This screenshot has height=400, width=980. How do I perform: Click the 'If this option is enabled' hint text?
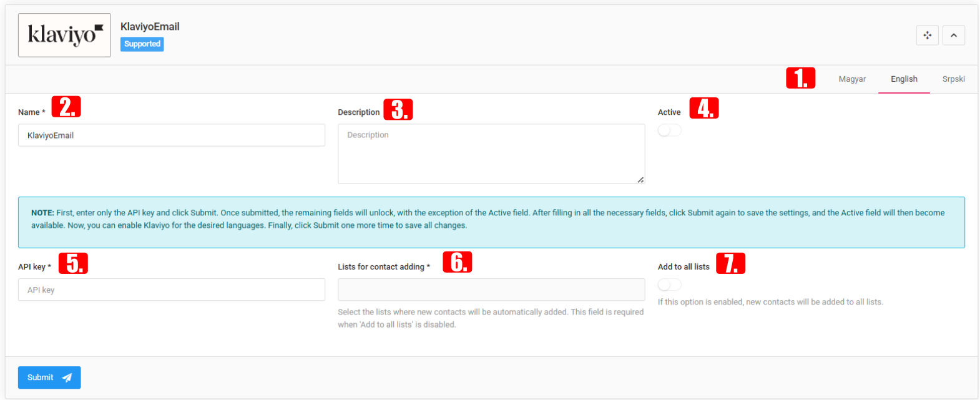coord(770,302)
